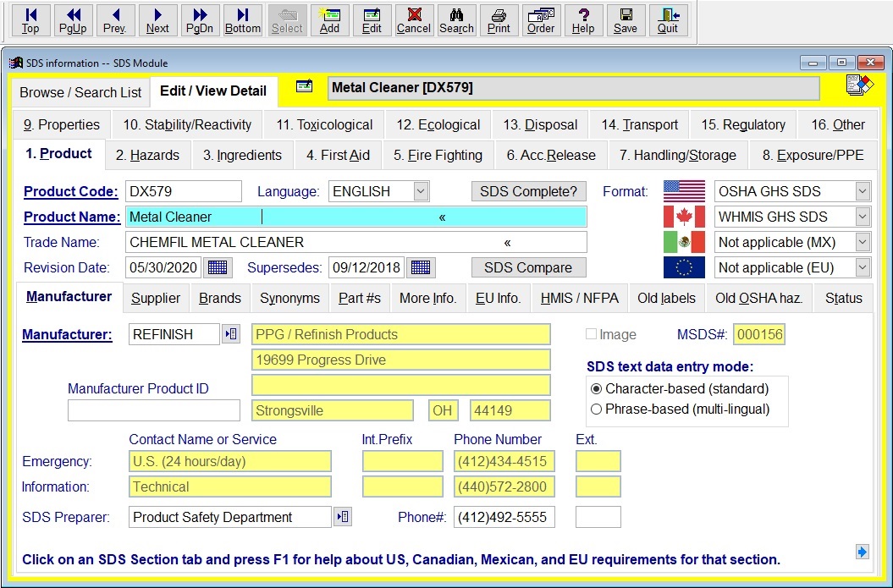Cancel the current edit via toolbar

[414, 20]
